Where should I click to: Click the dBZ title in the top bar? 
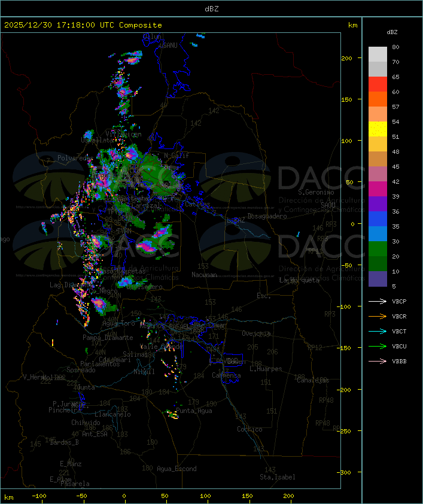click(x=212, y=8)
